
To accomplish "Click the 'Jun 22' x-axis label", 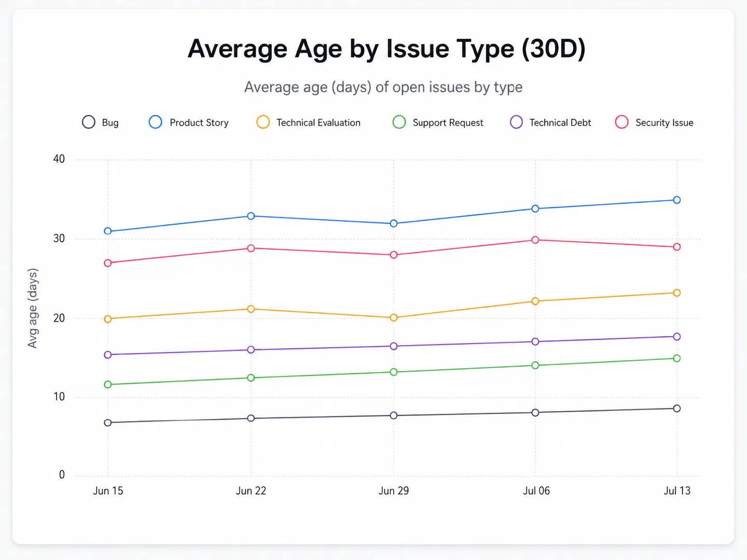I will 251,491.
